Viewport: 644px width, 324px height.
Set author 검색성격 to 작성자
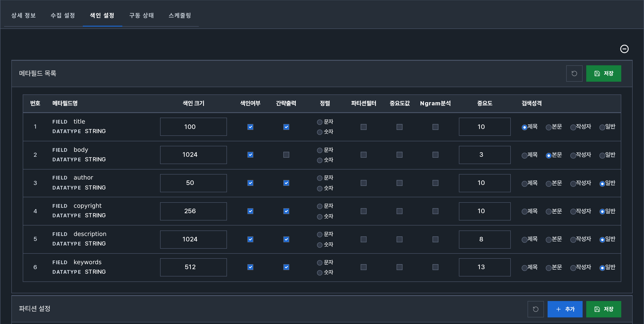(573, 184)
